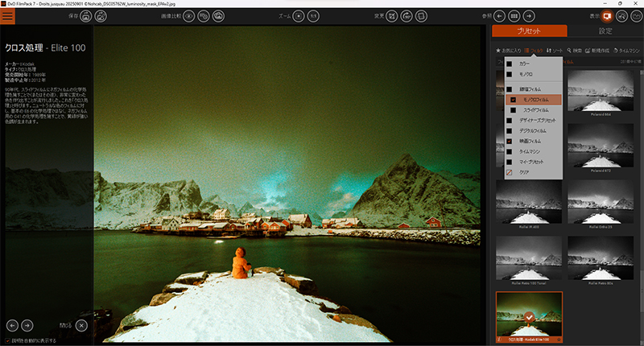Image resolution: width=644 pixels, height=346 pixels.
Task: Click the first save icon next to 保存
Action: click(x=86, y=16)
